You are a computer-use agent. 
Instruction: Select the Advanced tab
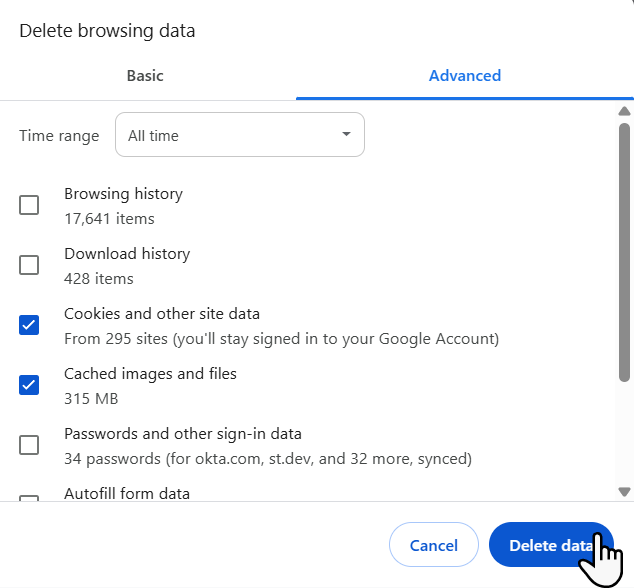[464, 76]
